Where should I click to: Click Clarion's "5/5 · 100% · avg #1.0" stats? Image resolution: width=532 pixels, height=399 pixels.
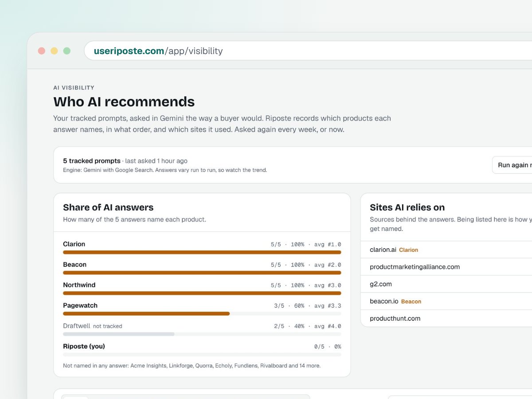[306, 244]
